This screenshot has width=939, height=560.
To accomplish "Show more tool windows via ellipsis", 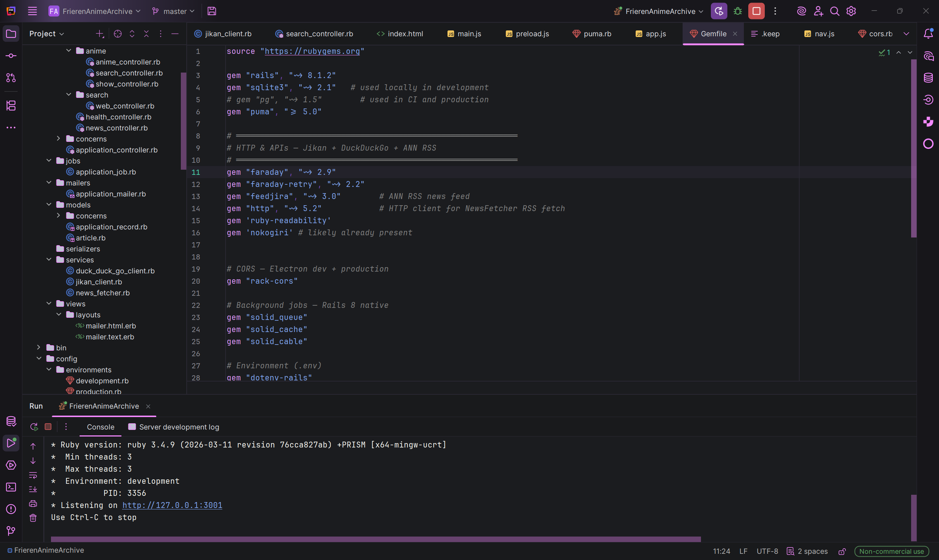I will click(11, 128).
